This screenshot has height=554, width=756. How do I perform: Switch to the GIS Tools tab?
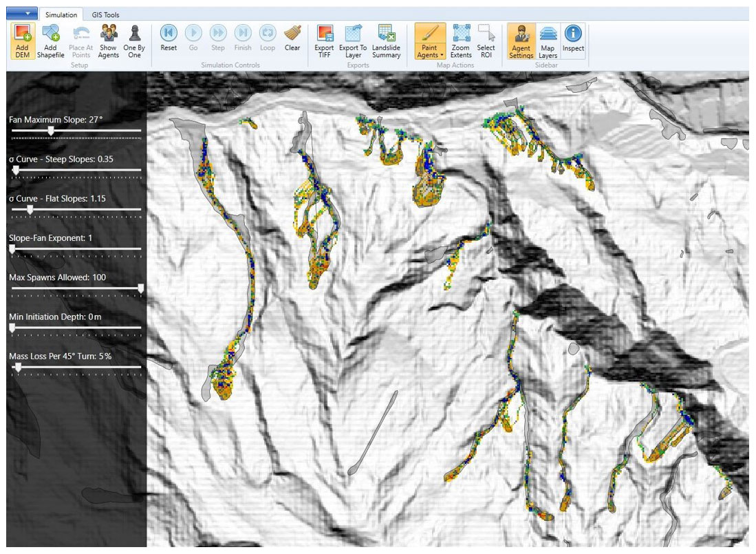coord(106,14)
